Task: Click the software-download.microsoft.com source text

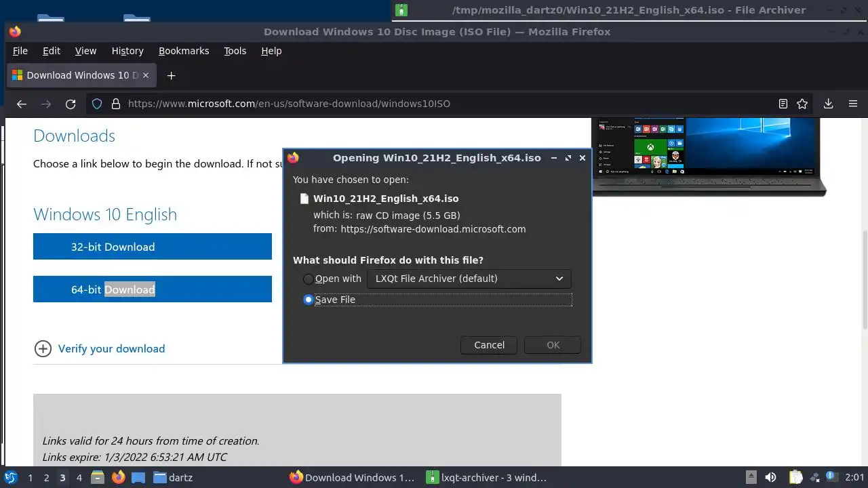Action: pyautogui.click(x=433, y=229)
